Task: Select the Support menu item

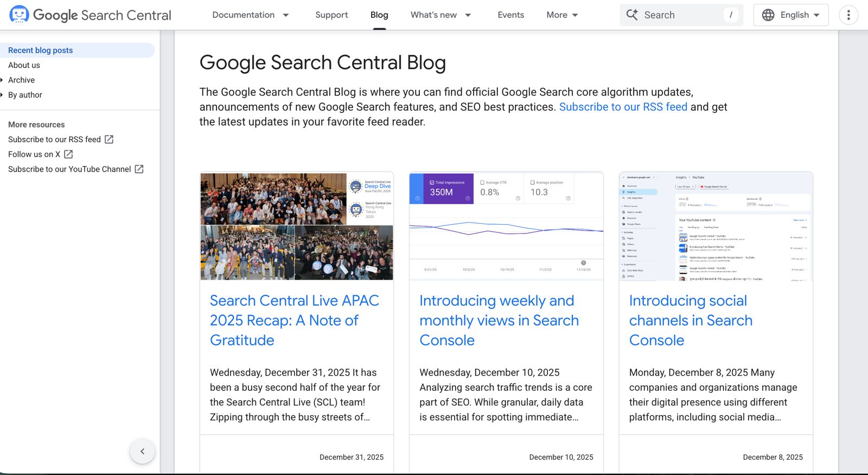Action: point(331,15)
